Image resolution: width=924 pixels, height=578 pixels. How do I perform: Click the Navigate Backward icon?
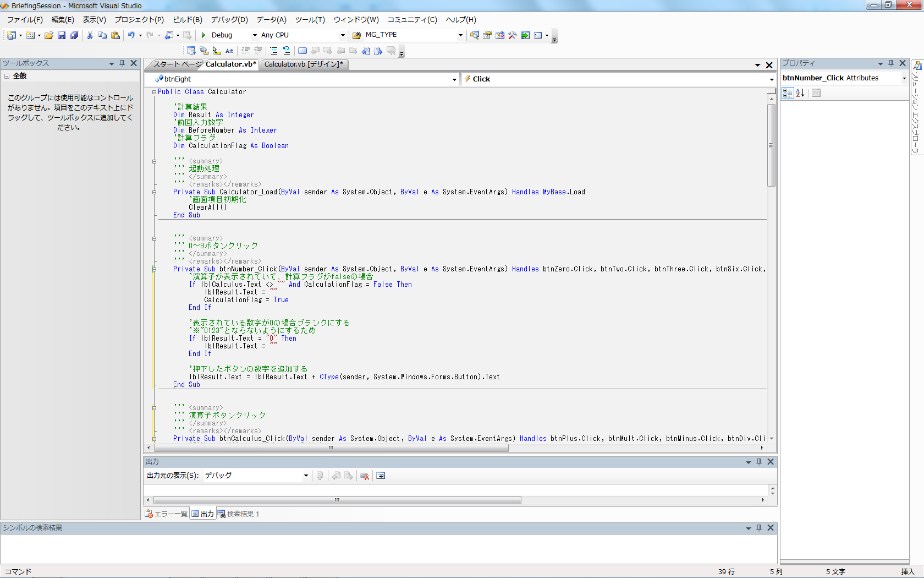coord(169,35)
